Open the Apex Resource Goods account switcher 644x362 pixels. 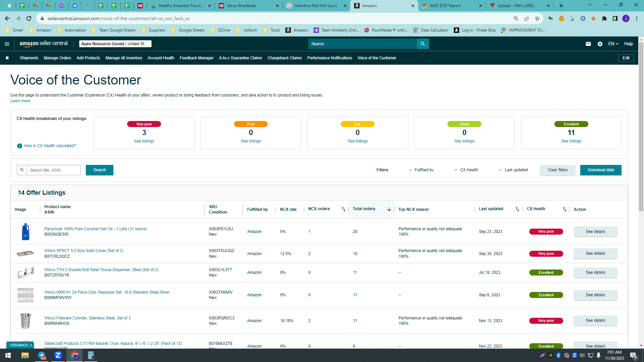tap(115, 44)
